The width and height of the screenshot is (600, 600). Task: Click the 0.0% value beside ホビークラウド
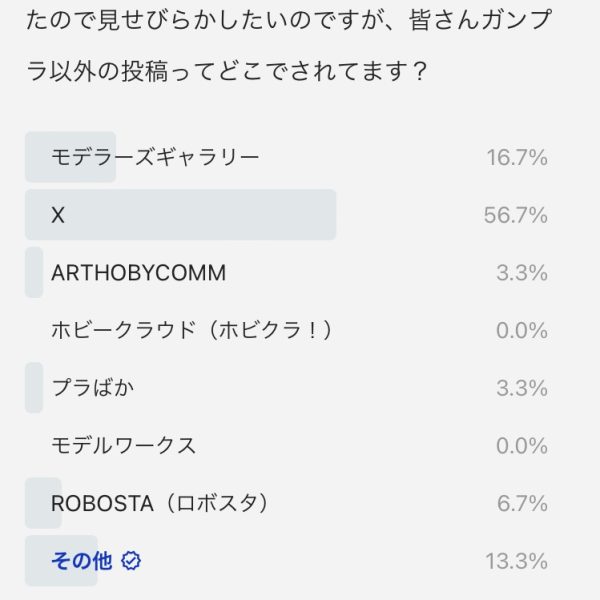pyautogui.click(x=521, y=330)
